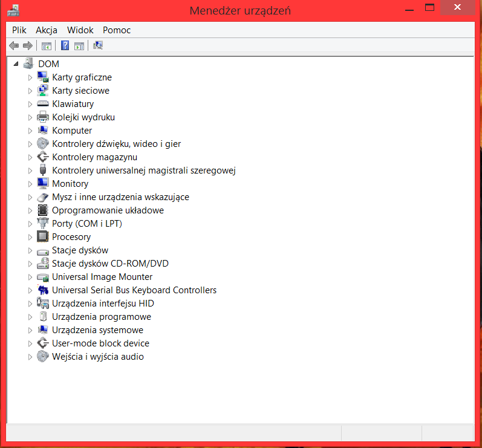Screen dimensions: 482x448
Task: Open the Plik menu
Action: [19, 30]
